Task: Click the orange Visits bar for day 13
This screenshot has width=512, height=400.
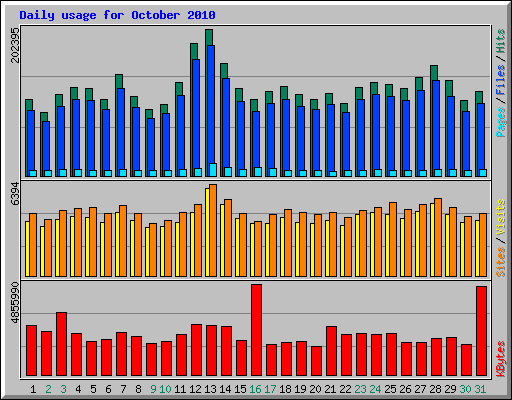Action: (x=213, y=230)
